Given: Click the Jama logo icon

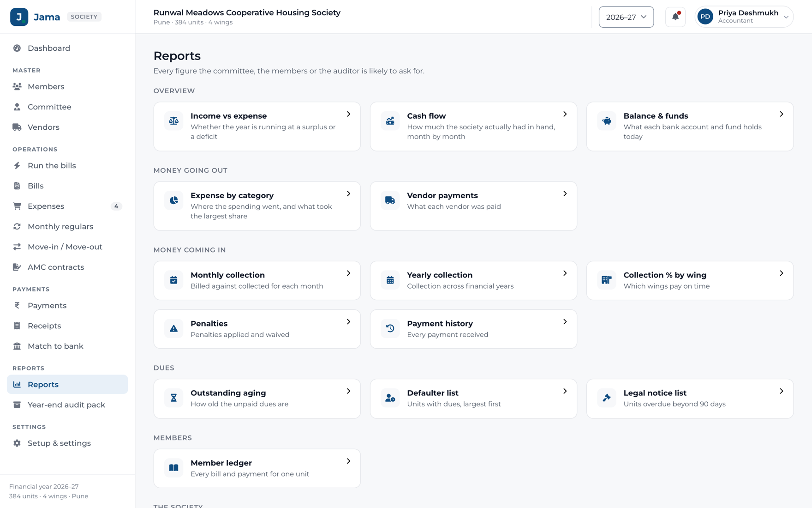Looking at the screenshot, I should pyautogui.click(x=19, y=17).
